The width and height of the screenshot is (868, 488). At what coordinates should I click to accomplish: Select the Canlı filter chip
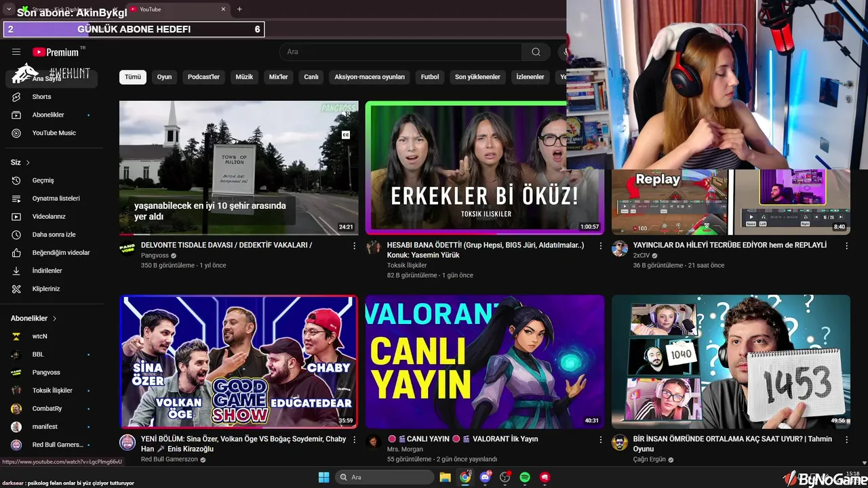(311, 77)
